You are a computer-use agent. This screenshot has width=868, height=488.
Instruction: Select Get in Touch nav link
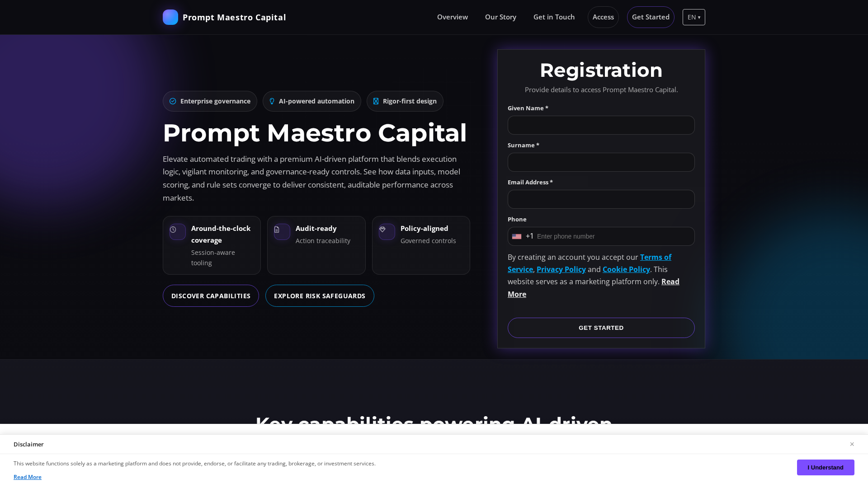click(554, 17)
